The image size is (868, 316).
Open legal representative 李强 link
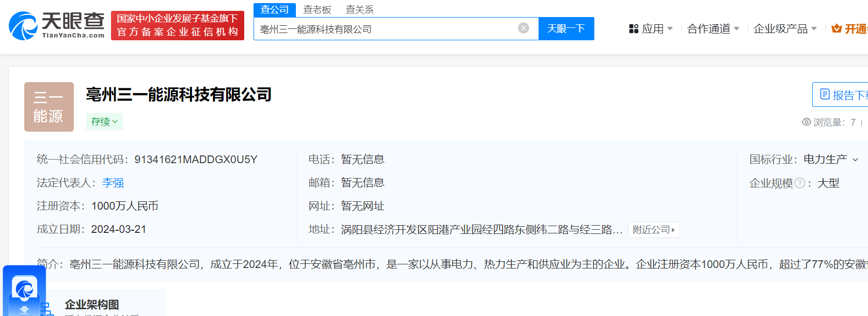tap(113, 183)
